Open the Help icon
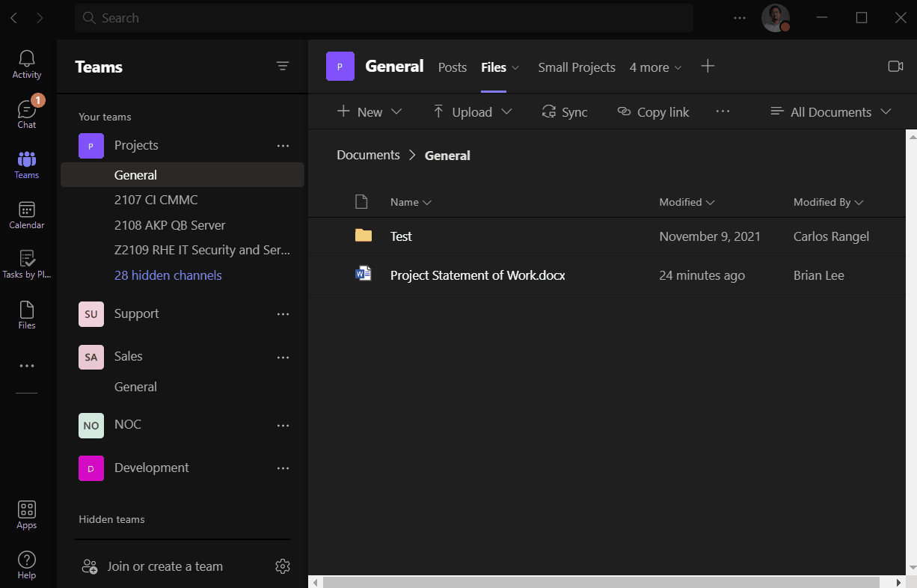 click(27, 565)
